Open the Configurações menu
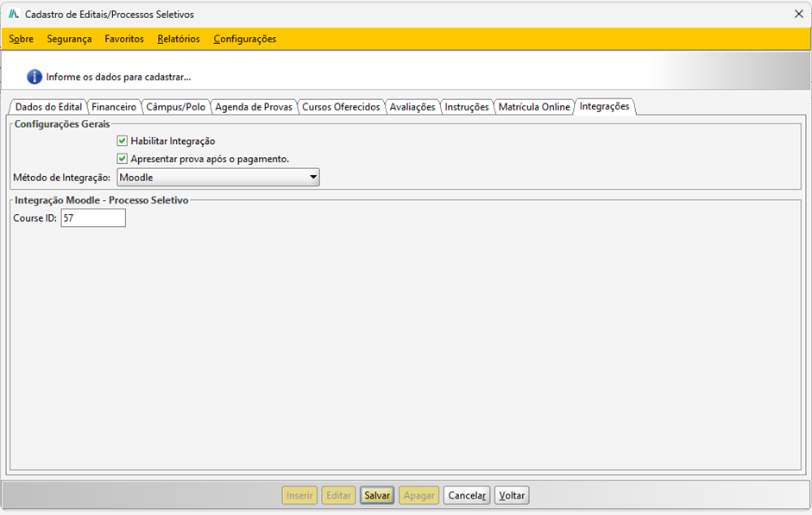Viewport: 812px width, 515px height. click(245, 39)
